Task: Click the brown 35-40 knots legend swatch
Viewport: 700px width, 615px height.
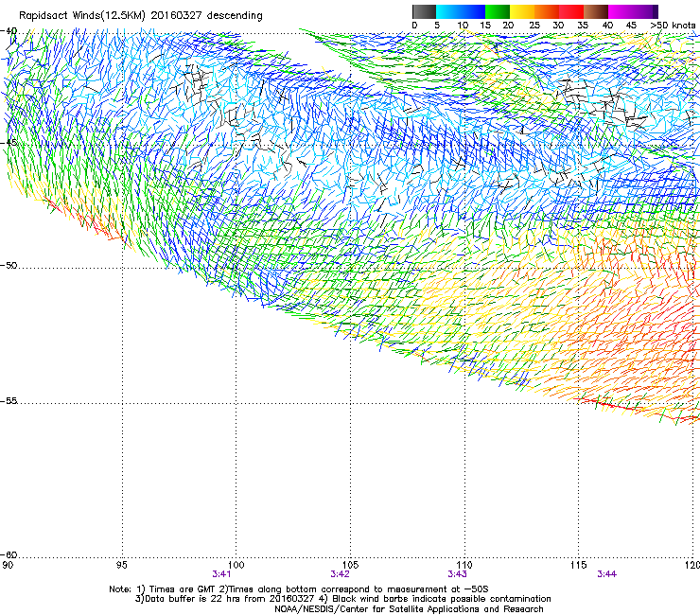Action: (x=596, y=11)
